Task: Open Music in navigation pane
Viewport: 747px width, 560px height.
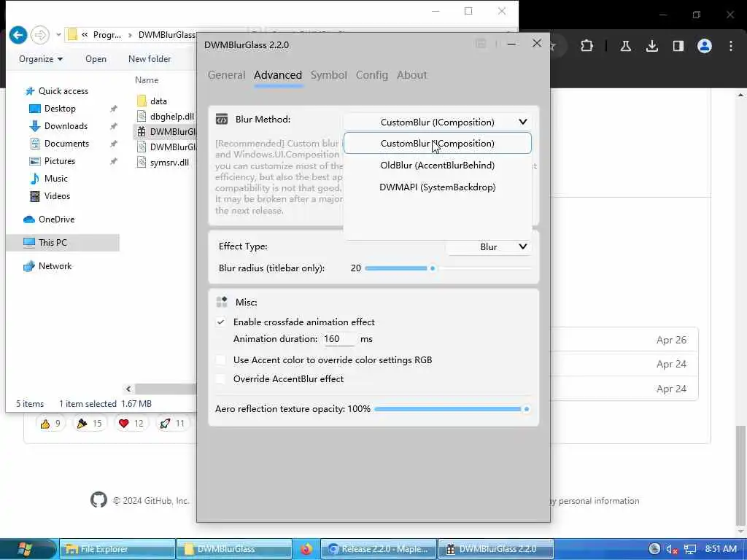Action: point(49,179)
